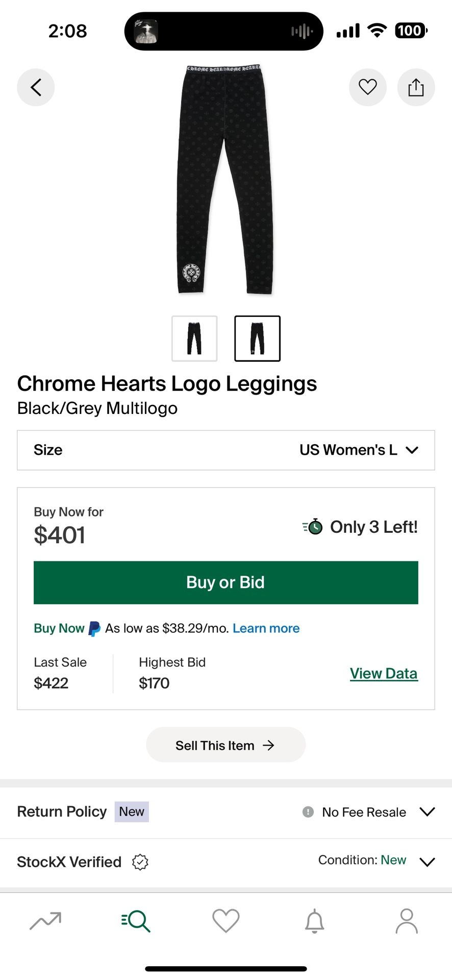Open the trending chart tab
The height and width of the screenshot is (980, 452).
(x=45, y=921)
